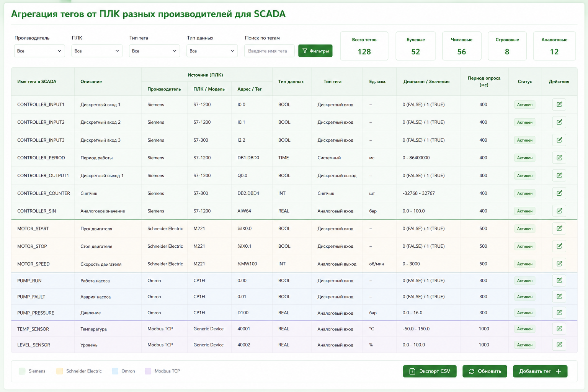Click the Modbus TCP legend swatch
Screen dimensions: 588x392
[x=148, y=371]
